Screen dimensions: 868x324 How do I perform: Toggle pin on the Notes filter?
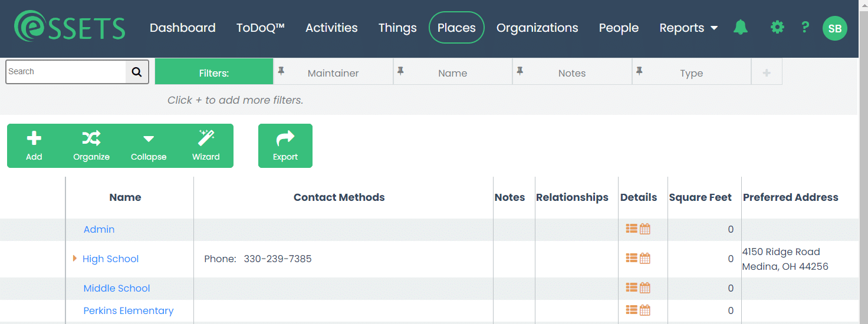tap(520, 71)
